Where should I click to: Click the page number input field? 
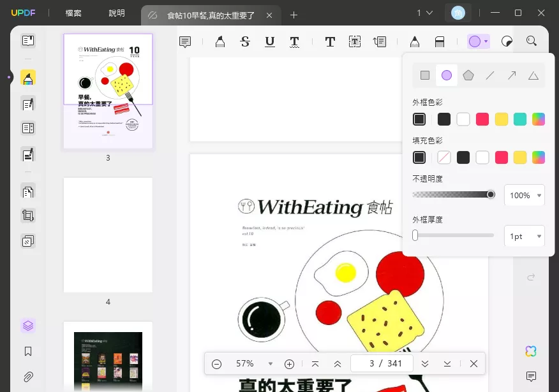(382, 363)
